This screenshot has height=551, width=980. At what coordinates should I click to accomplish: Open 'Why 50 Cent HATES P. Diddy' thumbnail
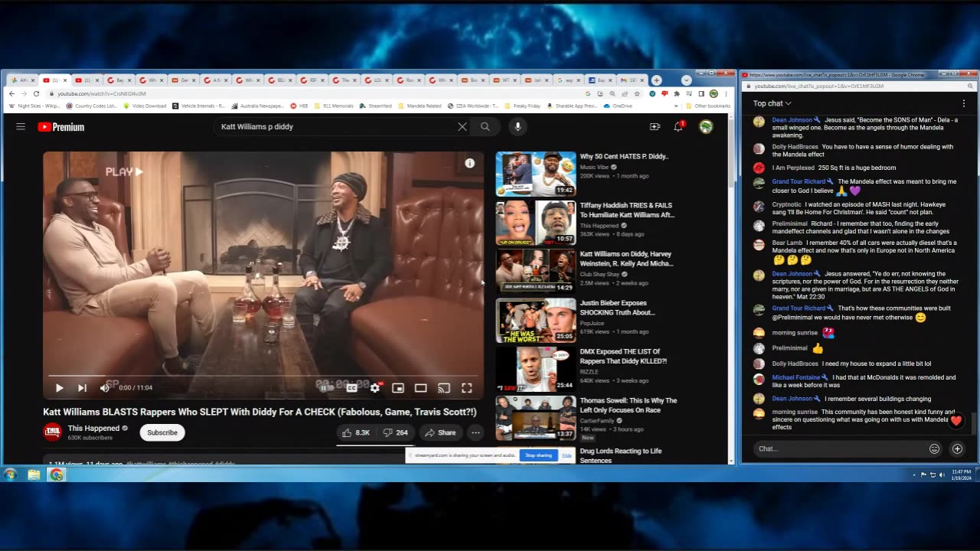coord(536,174)
